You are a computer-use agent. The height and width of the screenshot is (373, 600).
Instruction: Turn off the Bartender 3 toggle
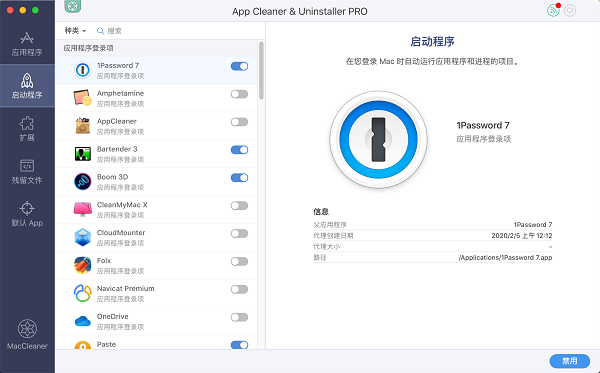tap(240, 150)
